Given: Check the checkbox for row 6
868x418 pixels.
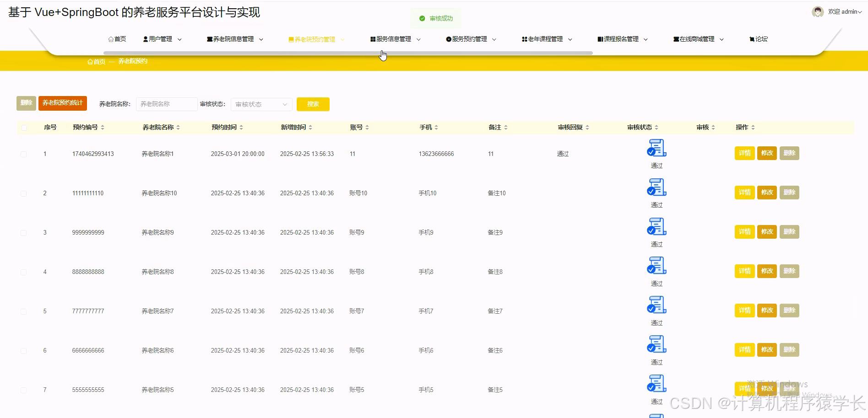Looking at the screenshot, I should click(23, 351).
